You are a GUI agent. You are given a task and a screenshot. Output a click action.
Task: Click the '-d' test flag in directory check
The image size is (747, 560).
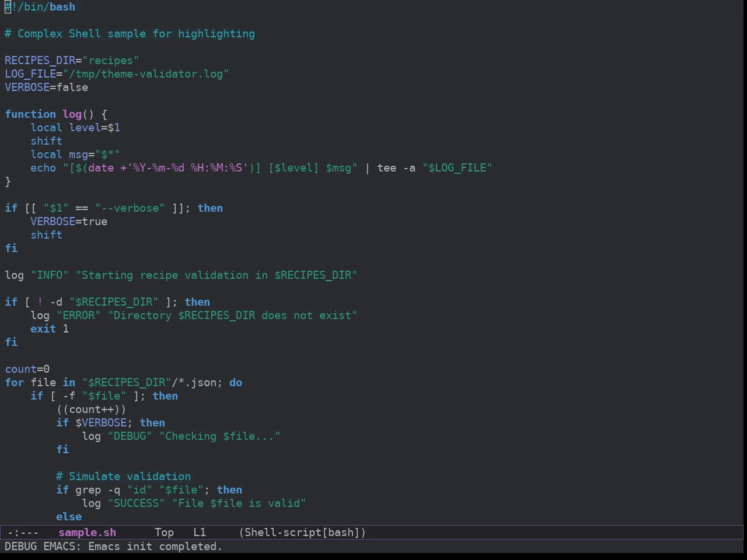pyautogui.click(x=56, y=302)
